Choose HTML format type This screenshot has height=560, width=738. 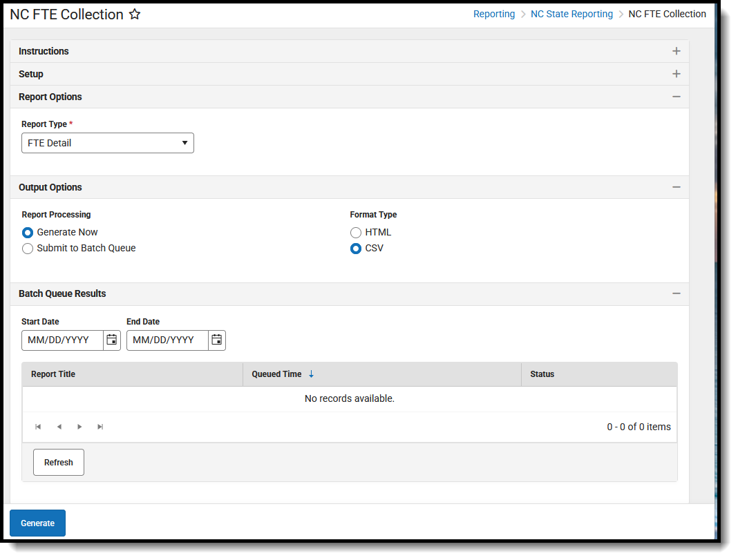[356, 232]
